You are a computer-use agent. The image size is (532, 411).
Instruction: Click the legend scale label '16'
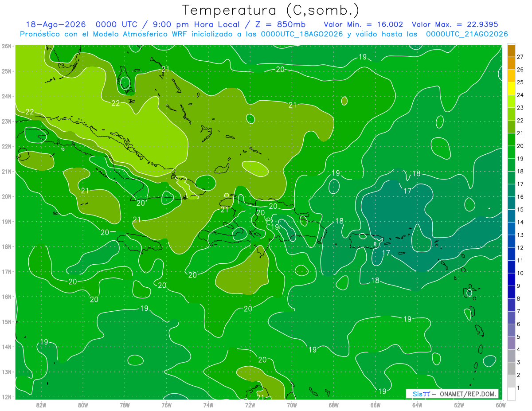(x=520, y=197)
